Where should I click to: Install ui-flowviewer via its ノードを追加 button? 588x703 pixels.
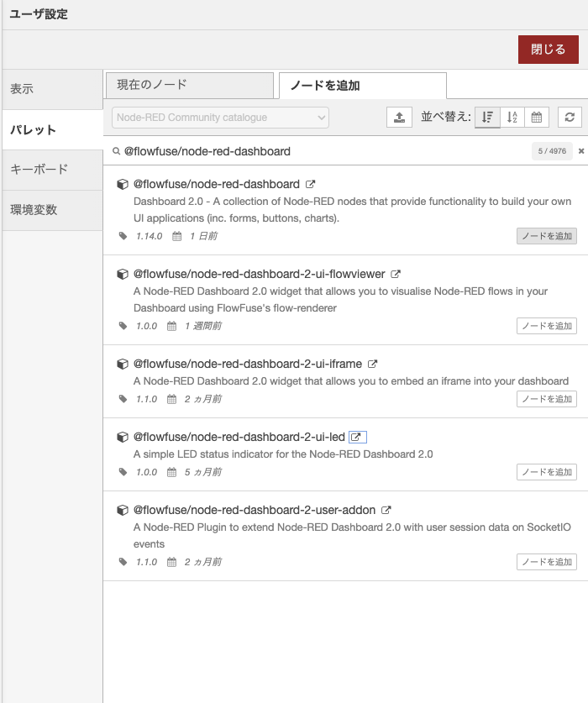click(x=546, y=326)
